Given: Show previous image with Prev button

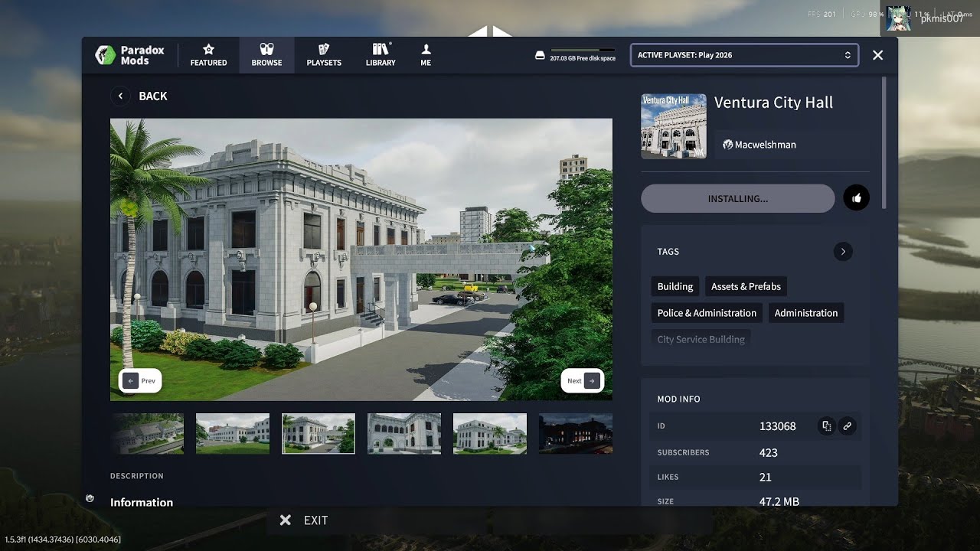Looking at the screenshot, I should 140,380.
